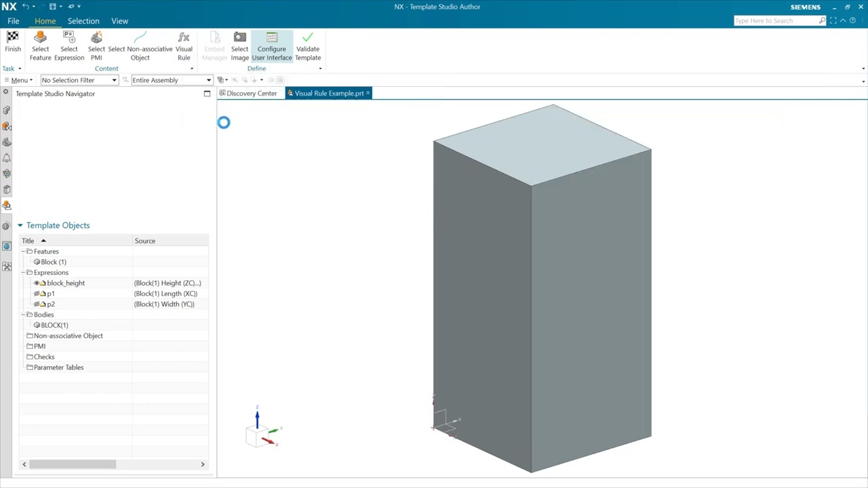Select the PMI folder
Viewport: 868px width, 488px height.
[36, 346]
